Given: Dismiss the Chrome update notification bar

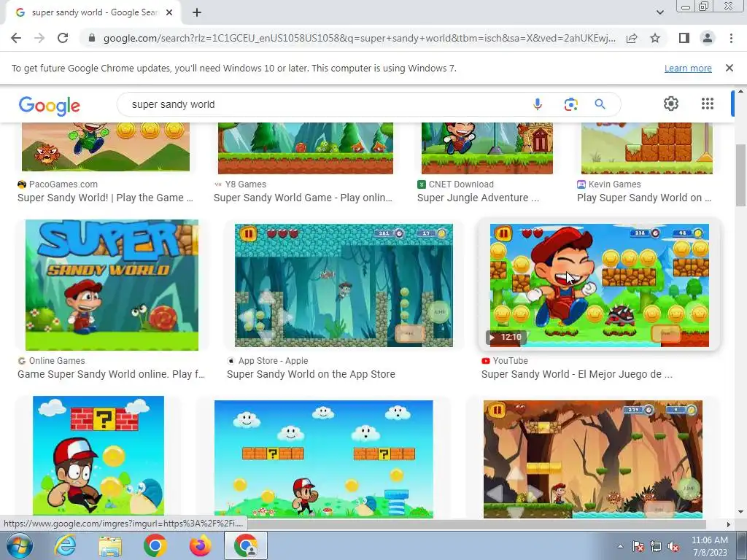Looking at the screenshot, I should click(729, 68).
